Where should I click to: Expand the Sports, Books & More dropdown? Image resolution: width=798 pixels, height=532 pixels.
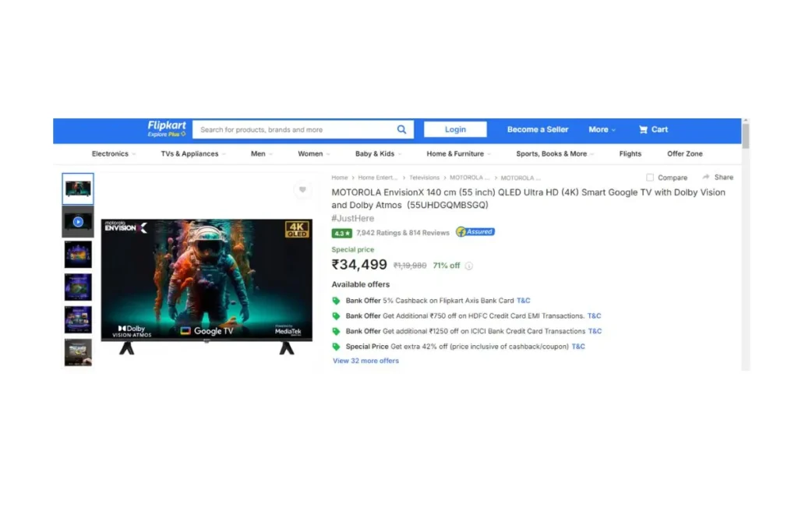[x=555, y=153]
